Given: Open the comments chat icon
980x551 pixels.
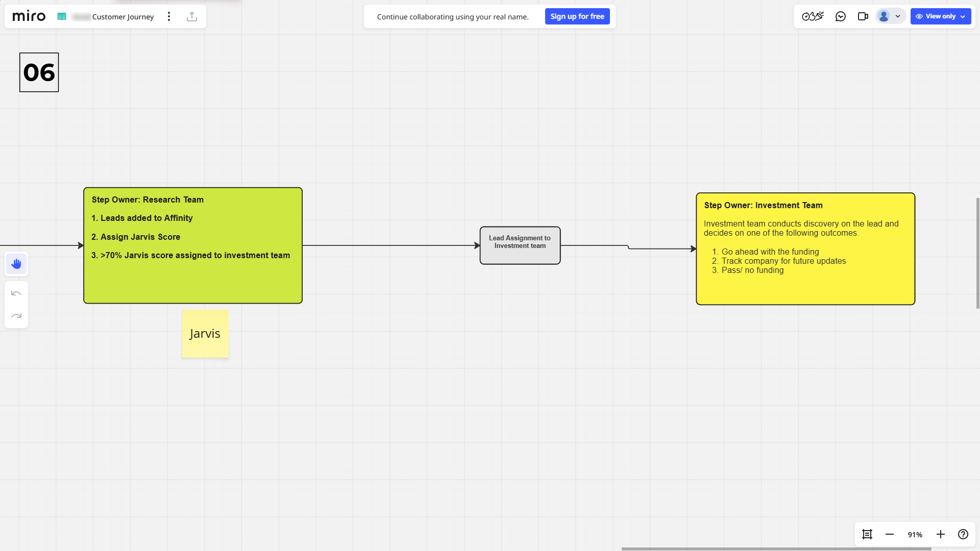Looking at the screenshot, I should click(x=841, y=16).
